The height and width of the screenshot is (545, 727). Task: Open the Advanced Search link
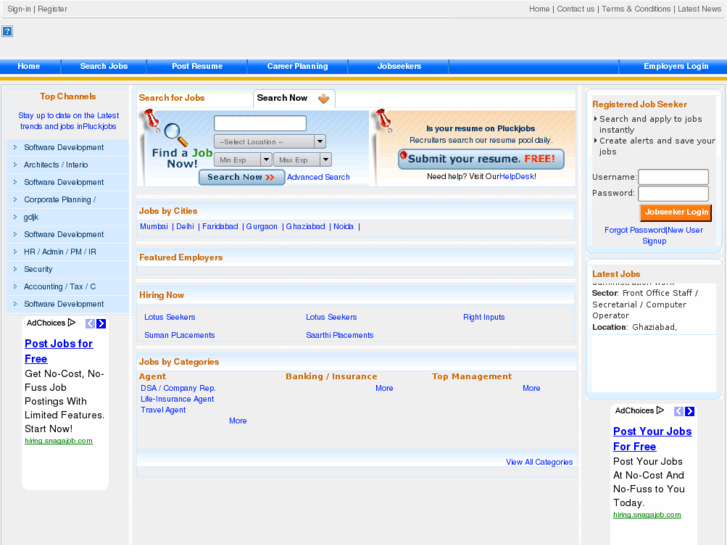(x=318, y=177)
